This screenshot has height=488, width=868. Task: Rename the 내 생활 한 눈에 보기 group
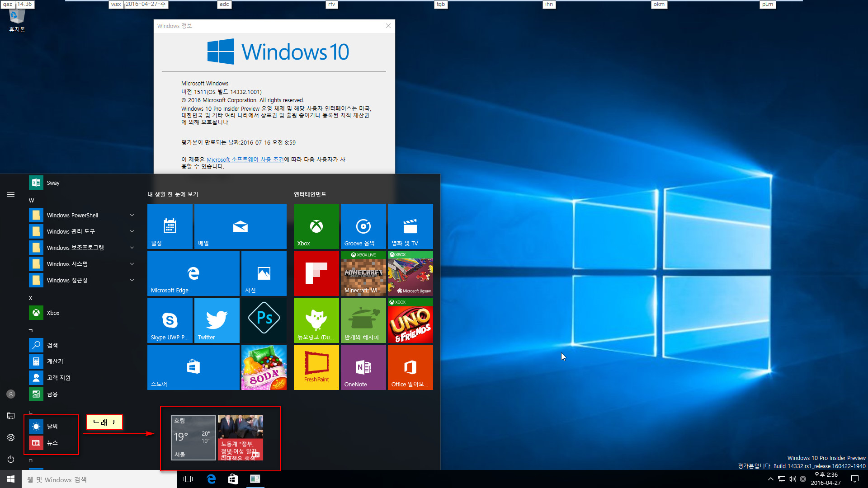173,194
